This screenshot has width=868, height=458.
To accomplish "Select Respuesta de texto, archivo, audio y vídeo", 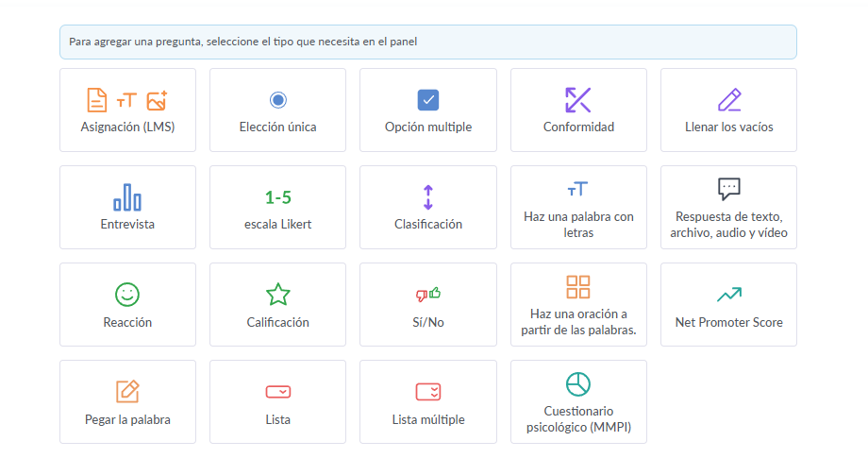I will [x=728, y=207].
